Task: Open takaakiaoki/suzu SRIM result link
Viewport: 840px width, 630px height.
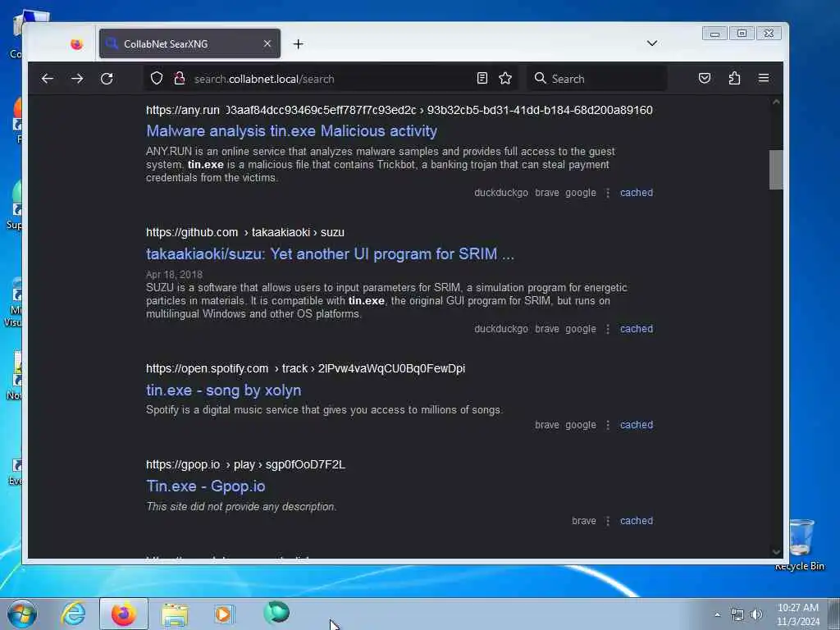Action: pos(330,253)
